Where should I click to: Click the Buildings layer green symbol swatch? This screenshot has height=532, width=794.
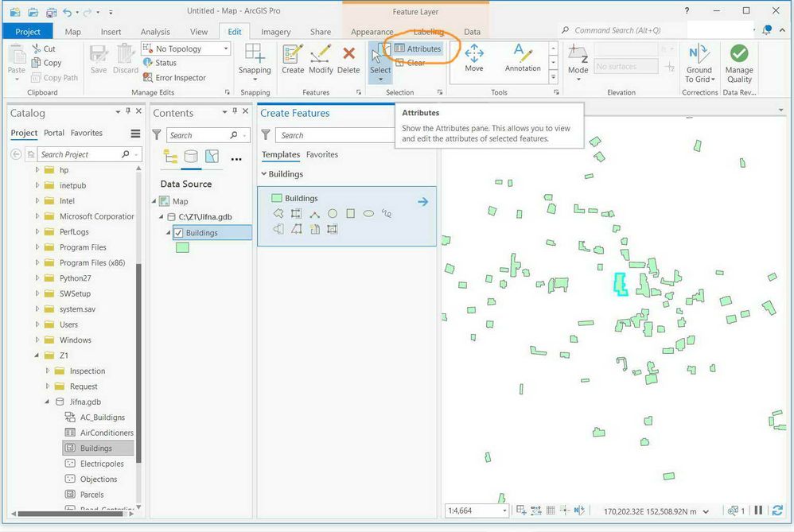182,247
